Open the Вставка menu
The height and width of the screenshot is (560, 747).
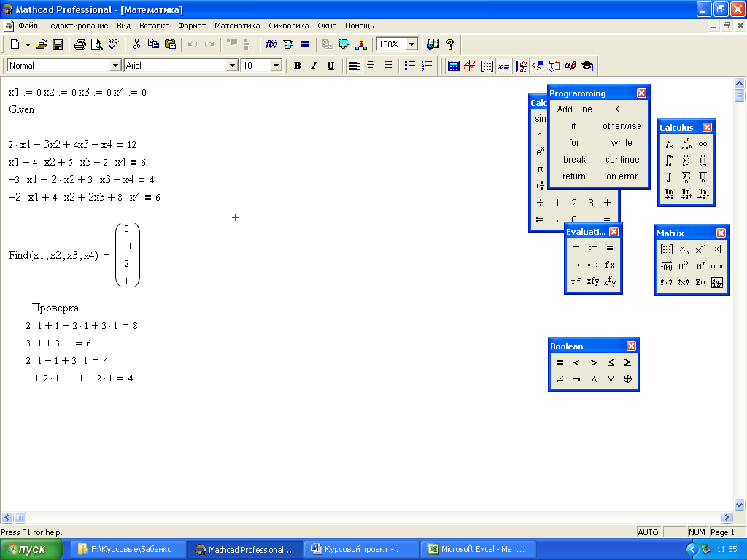[x=154, y=26]
